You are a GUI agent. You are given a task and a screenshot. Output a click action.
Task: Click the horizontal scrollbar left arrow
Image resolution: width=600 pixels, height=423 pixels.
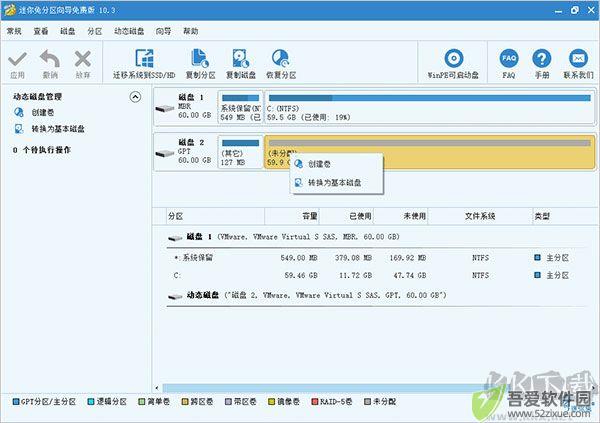[157, 388]
